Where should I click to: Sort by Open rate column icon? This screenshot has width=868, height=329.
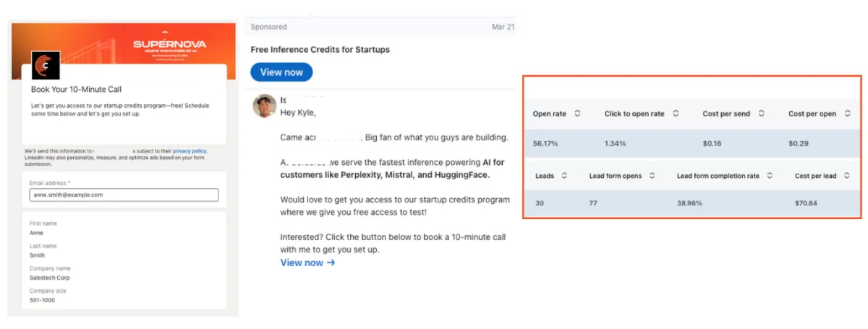577,114
